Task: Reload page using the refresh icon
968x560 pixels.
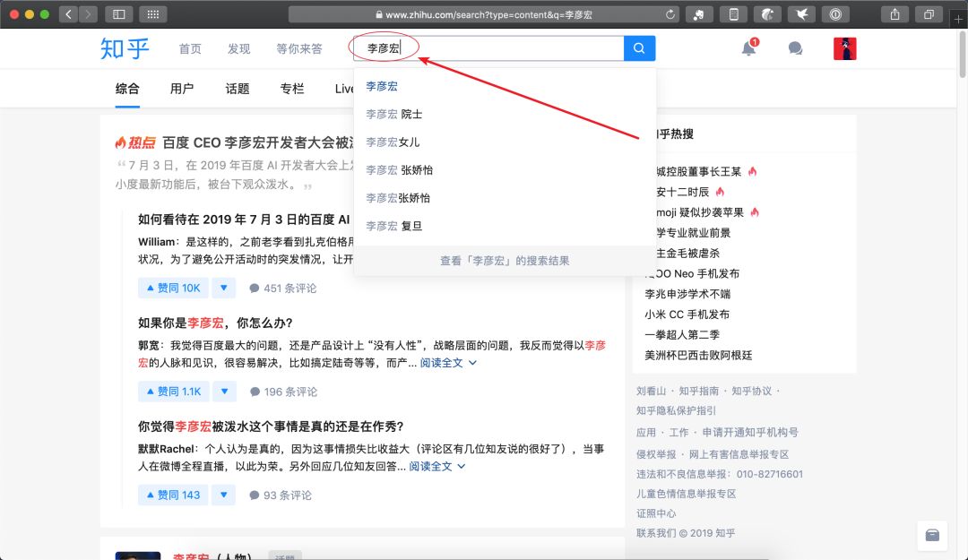Action: tap(670, 14)
